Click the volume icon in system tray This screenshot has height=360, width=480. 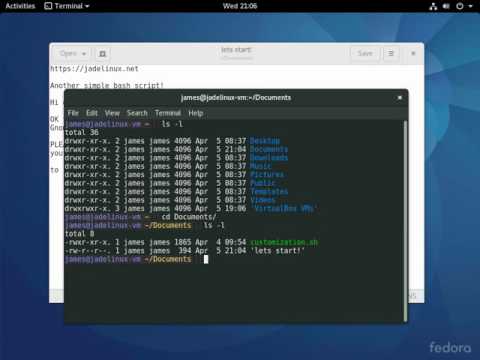[446, 6]
